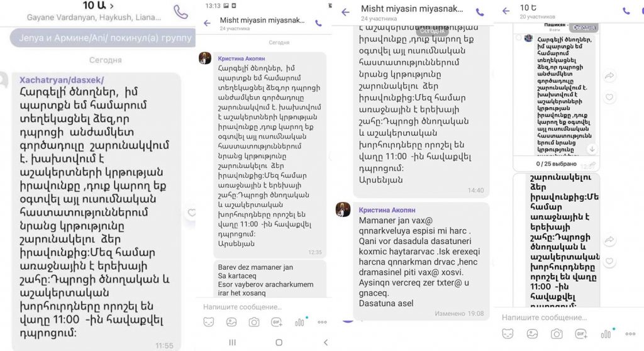Open the Misht miyasin miyasnak title with the 13:13 clock
644x351 pixels.
tap(262, 20)
